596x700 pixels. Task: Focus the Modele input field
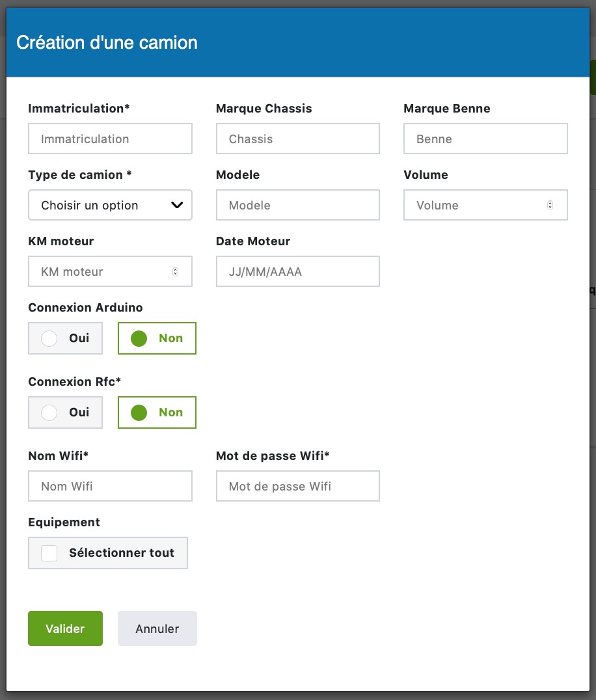(297, 205)
